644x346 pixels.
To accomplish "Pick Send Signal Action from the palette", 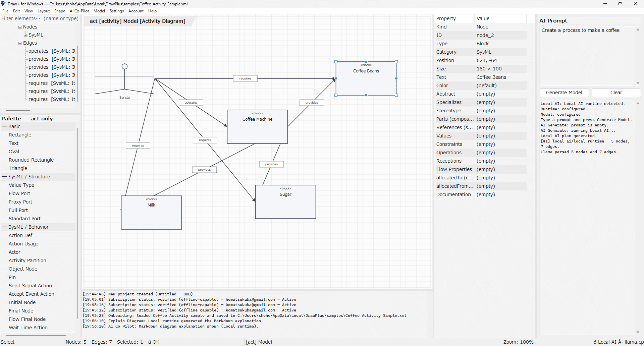I will [x=31, y=286].
